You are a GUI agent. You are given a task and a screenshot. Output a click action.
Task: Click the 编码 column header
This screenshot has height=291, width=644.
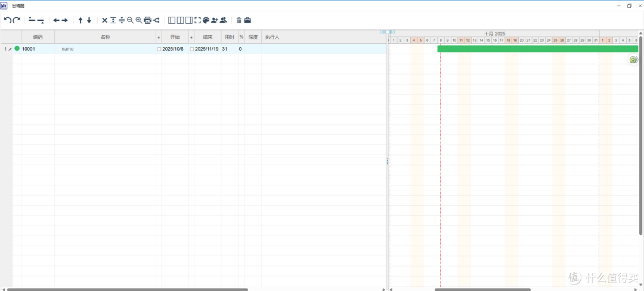click(x=38, y=37)
